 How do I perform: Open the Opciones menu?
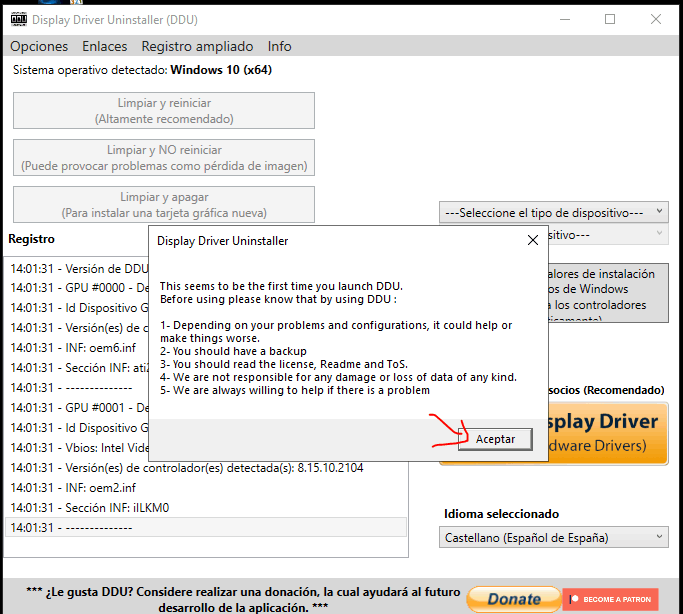tap(39, 46)
